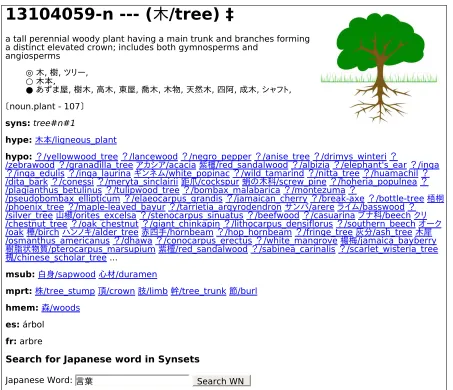453x390 pixels.
Task: Open the scarlet_wisteria_tree link
Action: pos(388,249)
